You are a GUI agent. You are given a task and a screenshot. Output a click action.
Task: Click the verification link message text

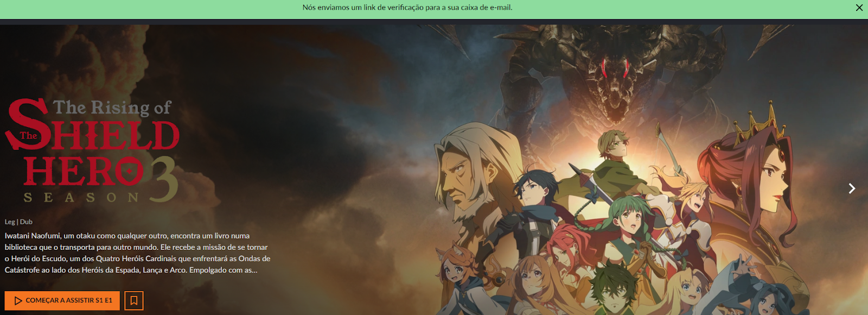point(407,8)
